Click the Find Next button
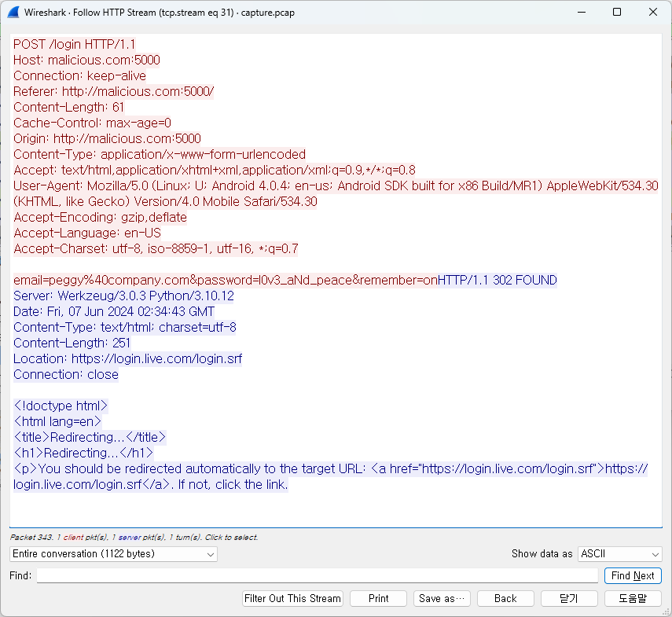The height and width of the screenshot is (617, 672). pos(633,575)
